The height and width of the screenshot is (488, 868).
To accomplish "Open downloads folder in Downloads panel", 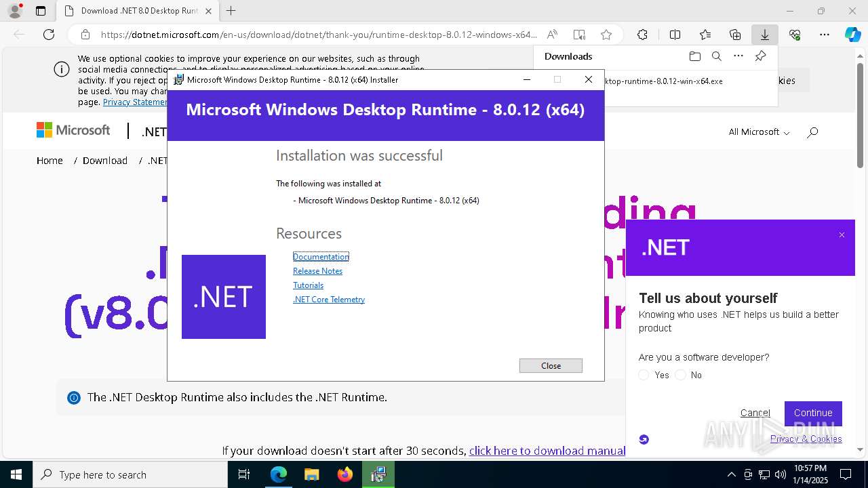I will point(694,56).
